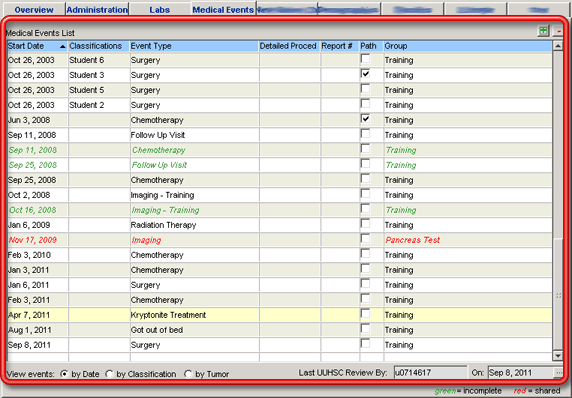Click the Report # column header
Image resolution: width=572 pixels, height=398 pixels.
340,46
